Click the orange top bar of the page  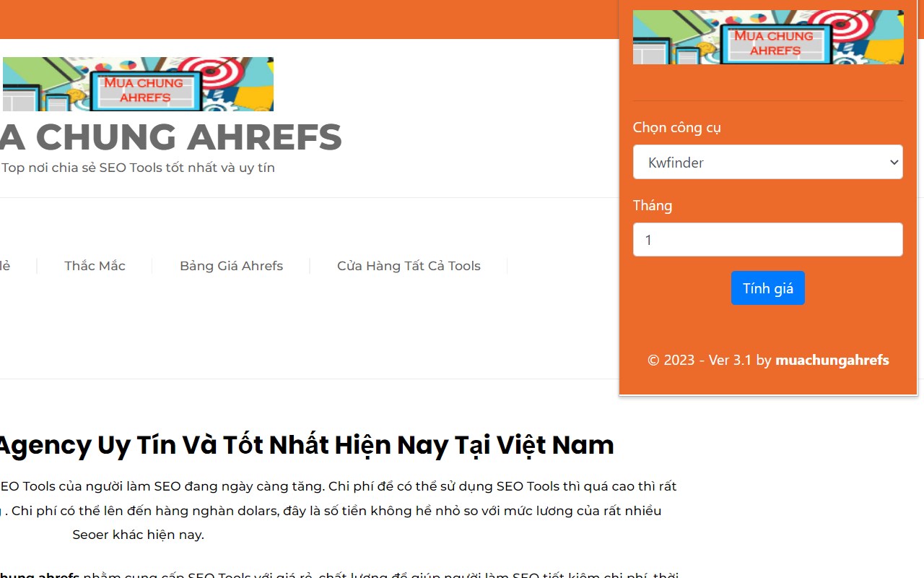click(x=309, y=20)
